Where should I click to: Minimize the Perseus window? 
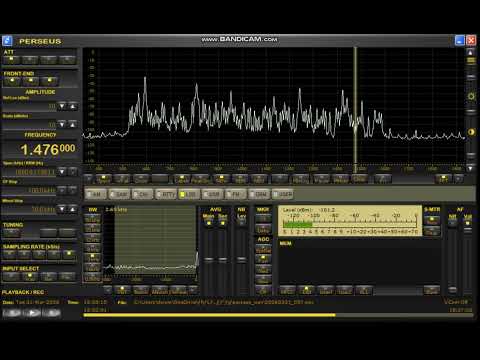click(460, 41)
